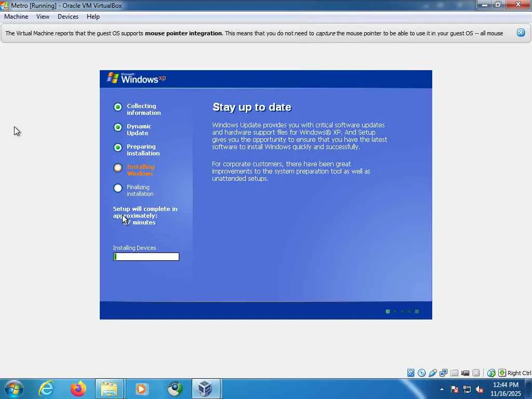Click the Show desktop button at taskbar end
This screenshot has width=532, height=399.
(x=528, y=389)
